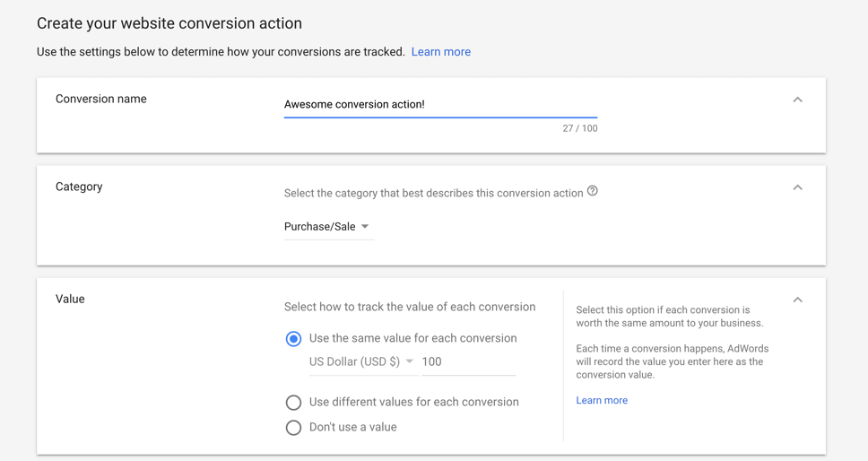Image resolution: width=868 pixels, height=461 pixels.
Task: Select the 'Don't use a value' option
Action: point(293,427)
